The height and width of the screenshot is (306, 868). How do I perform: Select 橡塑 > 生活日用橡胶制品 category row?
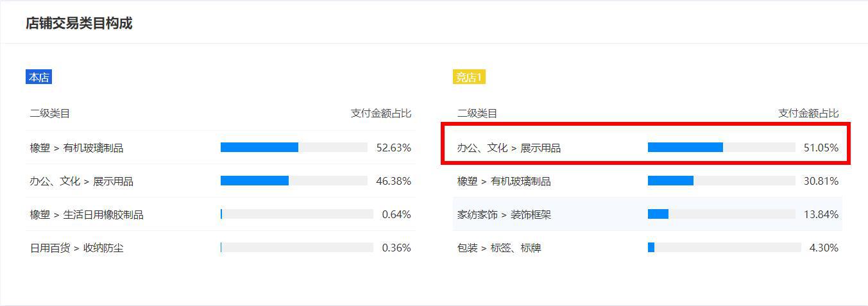(221, 214)
